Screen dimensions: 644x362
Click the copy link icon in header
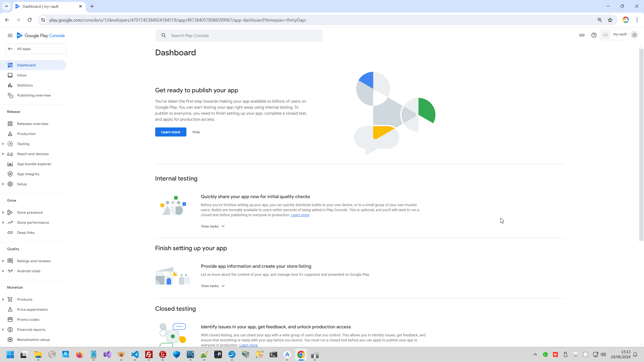[x=582, y=35]
